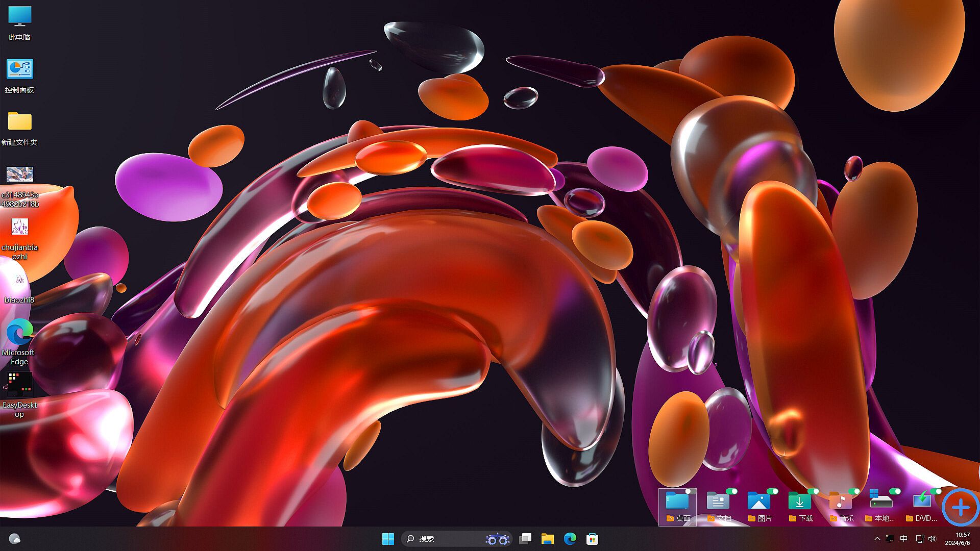Open the 图片 pictures folder icon
Viewport: 980px width, 551px height.
(x=759, y=502)
